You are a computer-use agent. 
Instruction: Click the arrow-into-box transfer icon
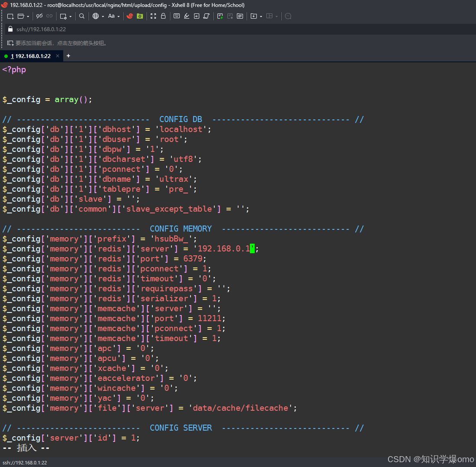click(197, 16)
